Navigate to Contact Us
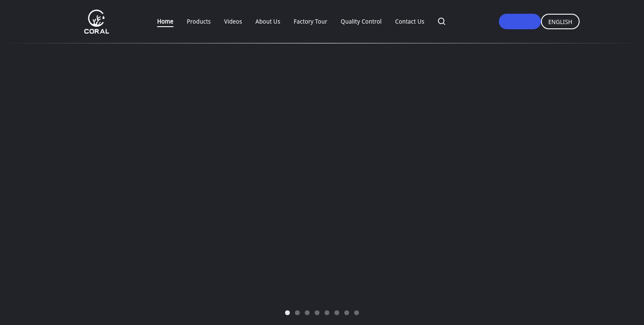644x325 pixels. [410, 21]
